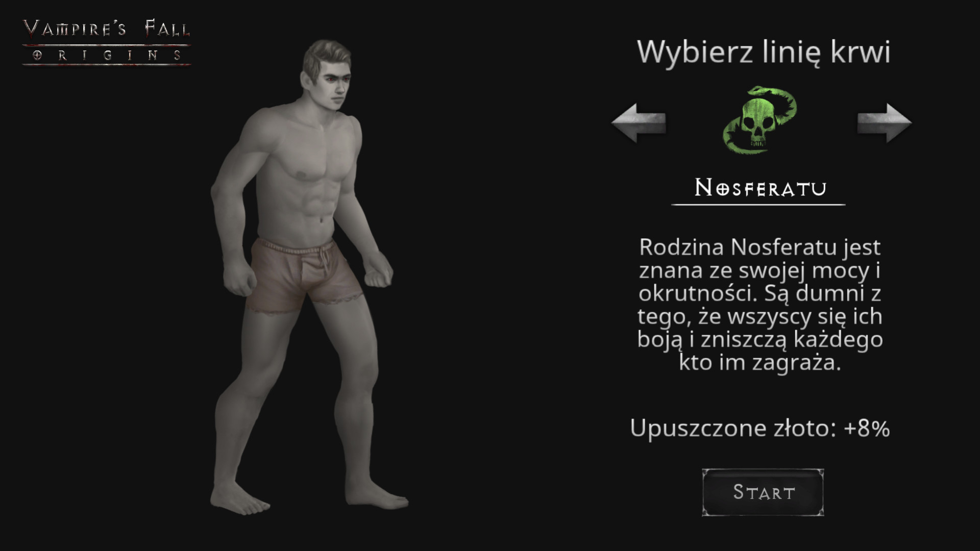Start the game with the Start button
Image resolution: width=980 pixels, height=551 pixels.
(763, 492)
